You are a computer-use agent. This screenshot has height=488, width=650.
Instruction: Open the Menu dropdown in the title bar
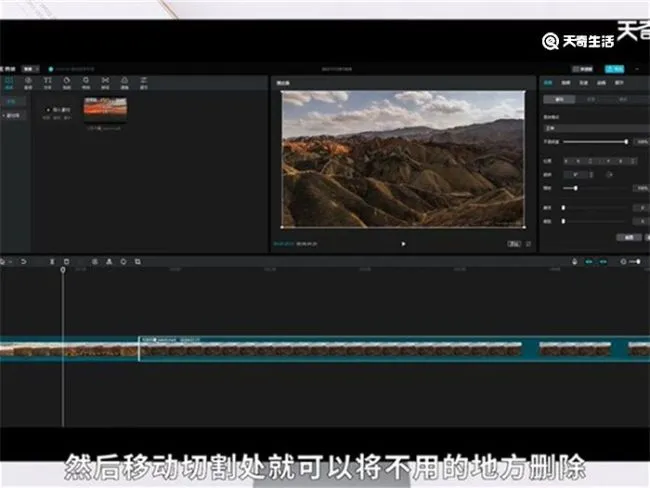(x=30, y=69)
